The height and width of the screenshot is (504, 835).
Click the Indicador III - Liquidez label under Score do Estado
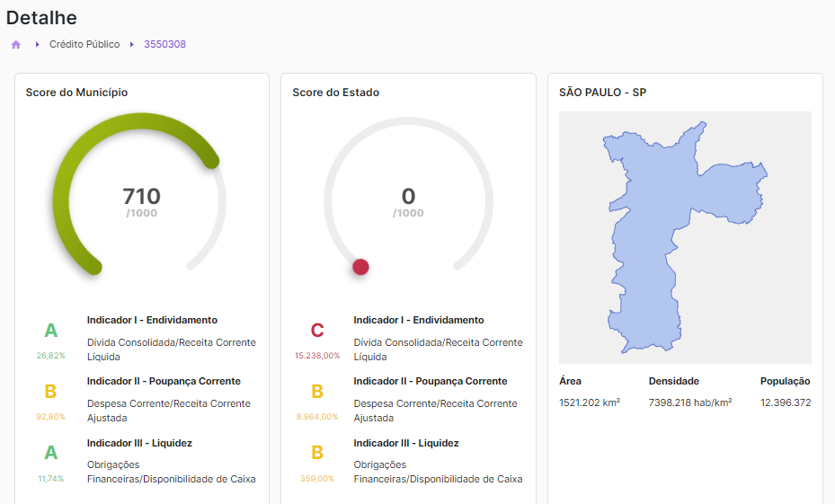[x=406, y=443]
